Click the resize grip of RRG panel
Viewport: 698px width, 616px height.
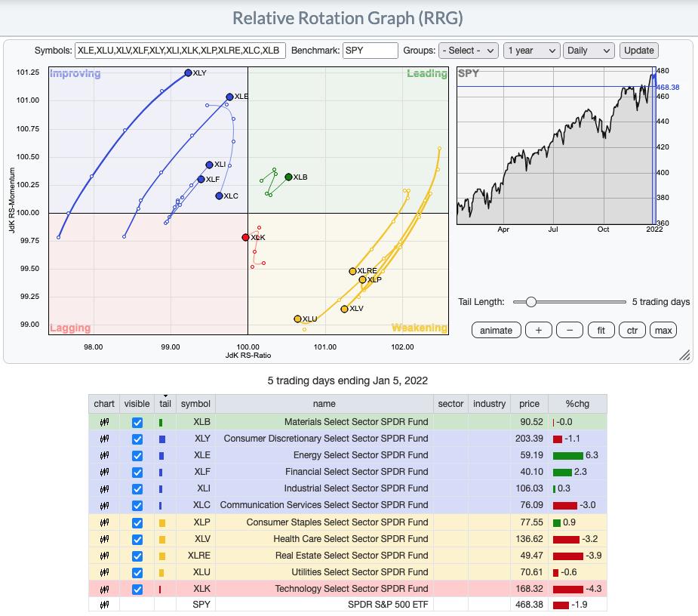click(684, 355)
